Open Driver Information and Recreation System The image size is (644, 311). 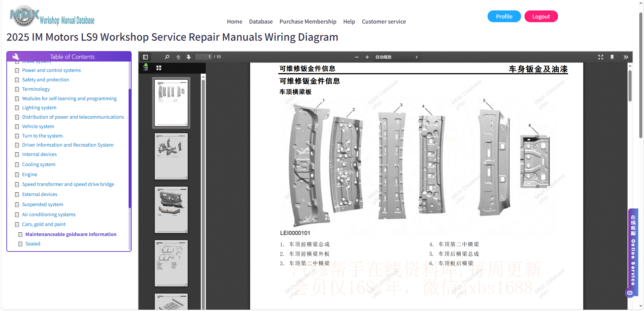coord(68,145)
